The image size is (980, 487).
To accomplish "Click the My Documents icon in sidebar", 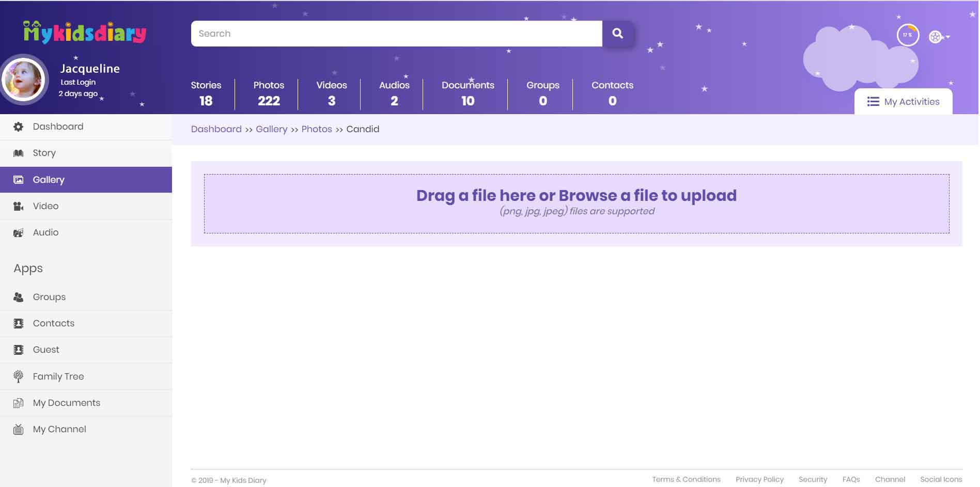I will 19,403.
